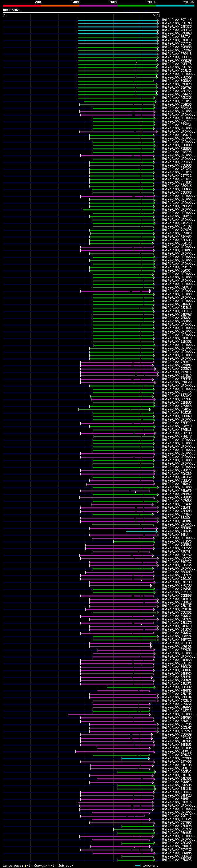Click the cyan ~100% identity legend segment
This screenshot has height=868, width=197.
pos(175,6)
